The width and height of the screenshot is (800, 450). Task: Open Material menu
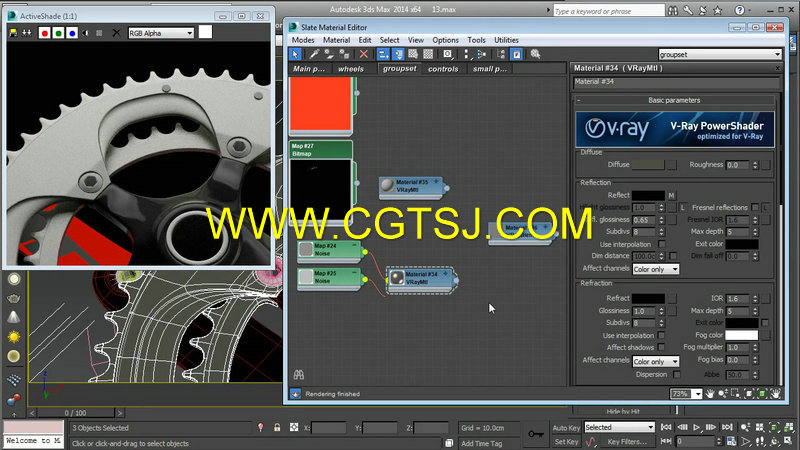336,40
